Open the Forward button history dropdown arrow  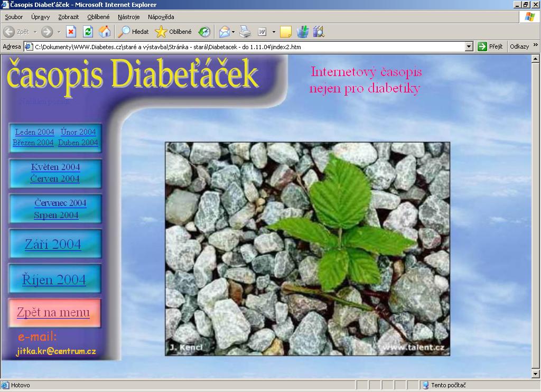[59, 32]
